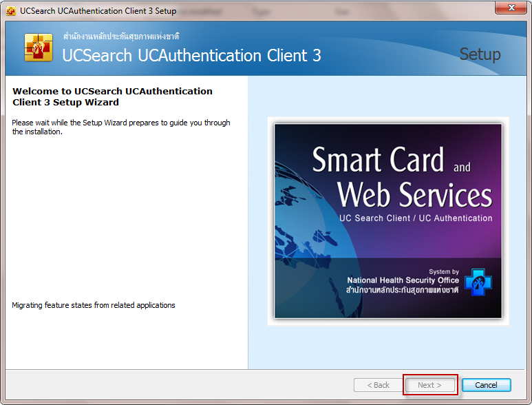Click the Welcome to UCSearch heading
Image resolution: width=532 pixels, height=405 pixels.
click(x=112, y=96)
